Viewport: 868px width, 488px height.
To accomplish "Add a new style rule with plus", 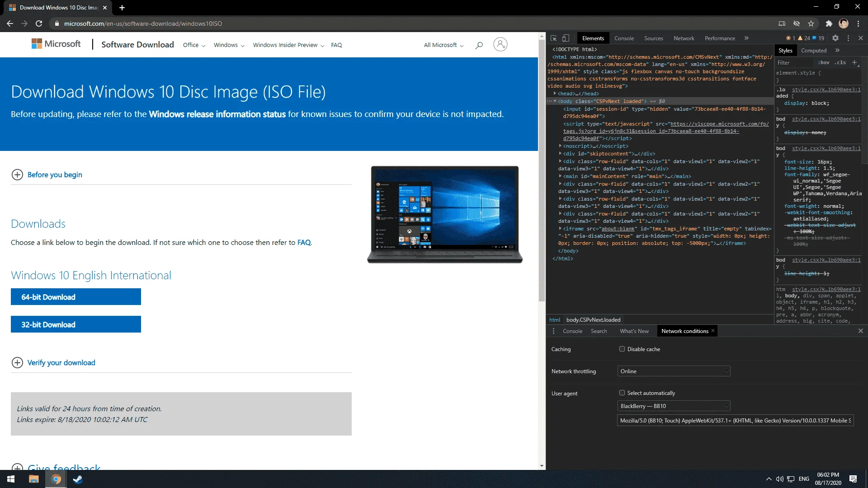I will point(854,62).
